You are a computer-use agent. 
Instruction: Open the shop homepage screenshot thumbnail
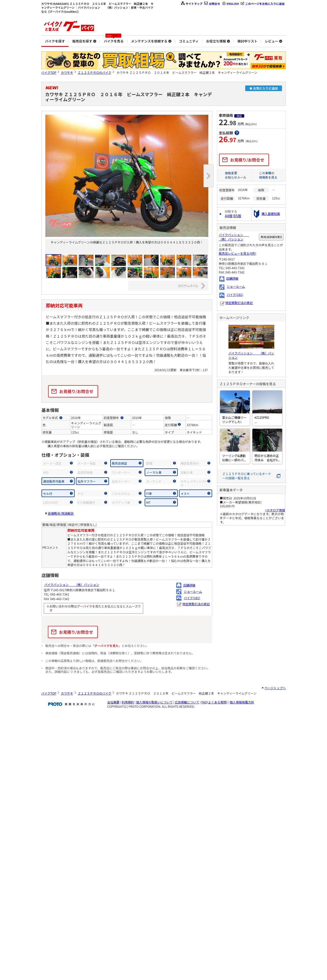[251, 337]
